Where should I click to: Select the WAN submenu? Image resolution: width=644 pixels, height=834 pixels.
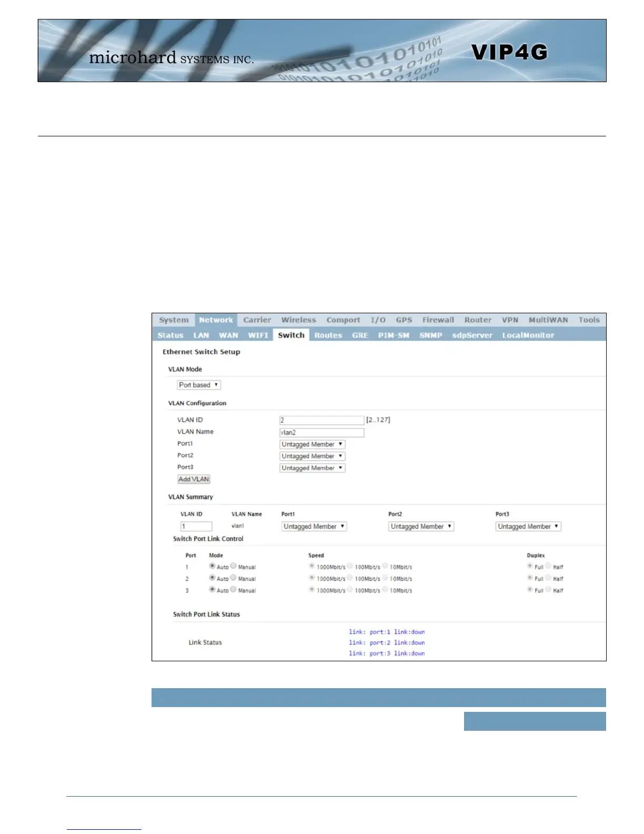point(228,335)
